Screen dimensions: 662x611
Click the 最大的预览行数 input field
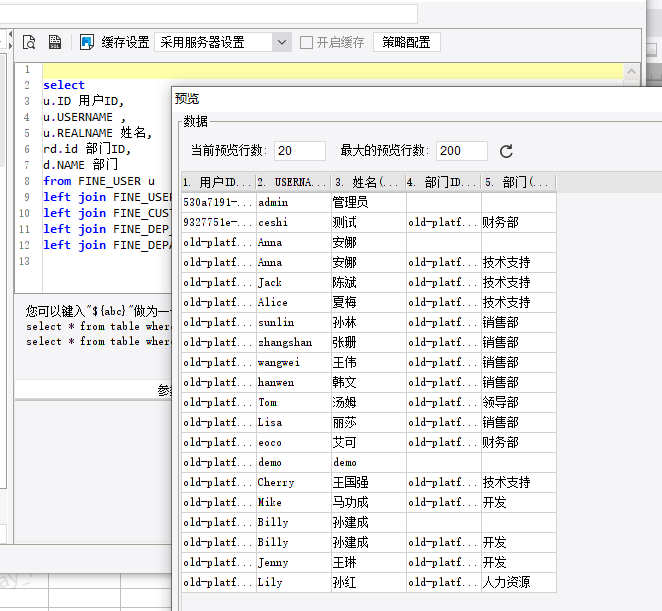(462, 151)
